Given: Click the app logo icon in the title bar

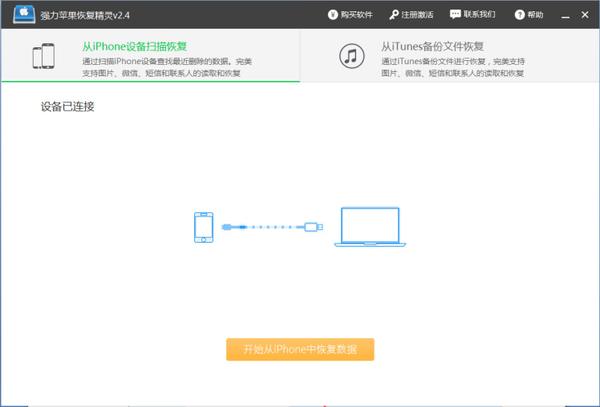Looking at the screenshot, I should (x=24, y=15).
